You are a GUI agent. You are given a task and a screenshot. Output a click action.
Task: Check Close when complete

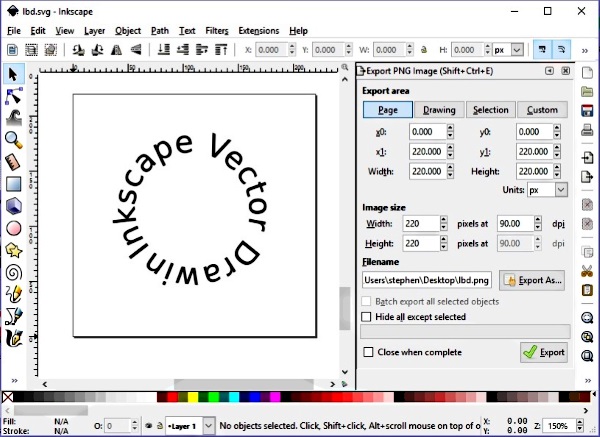coord(368,352)
